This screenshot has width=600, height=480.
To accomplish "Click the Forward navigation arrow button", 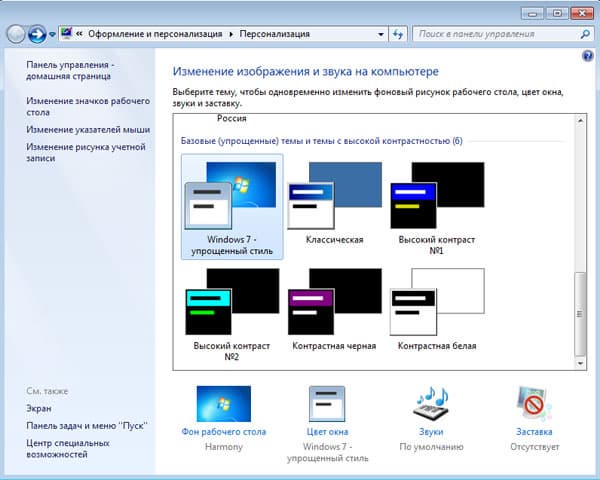I will (37, 34).
